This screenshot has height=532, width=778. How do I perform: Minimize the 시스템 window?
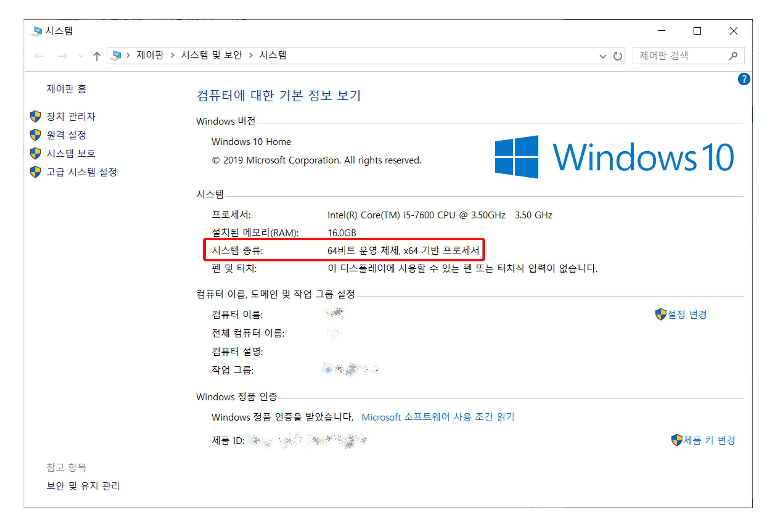coord(661,31)
